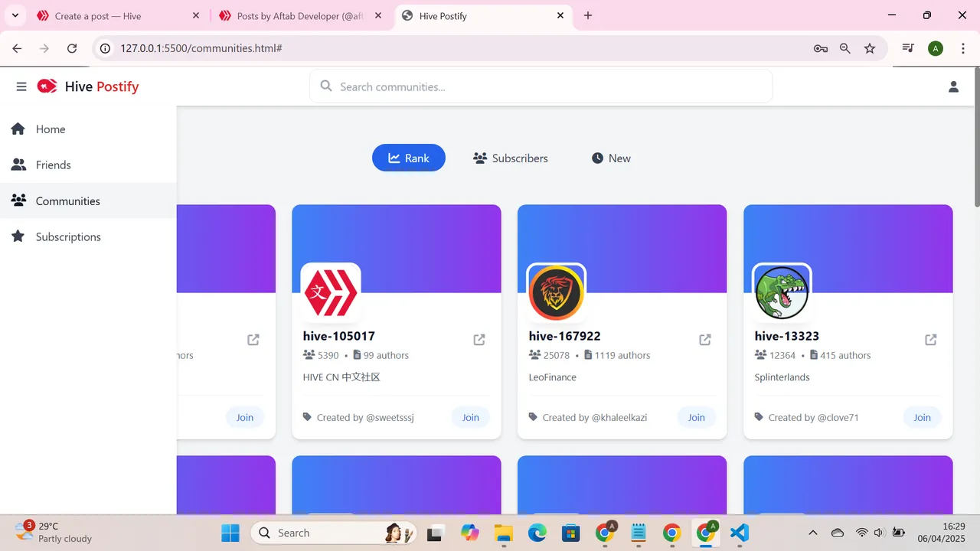The image size is (980, 551).
Task: Open Friends in sidebar
Action: pos(88,165)
